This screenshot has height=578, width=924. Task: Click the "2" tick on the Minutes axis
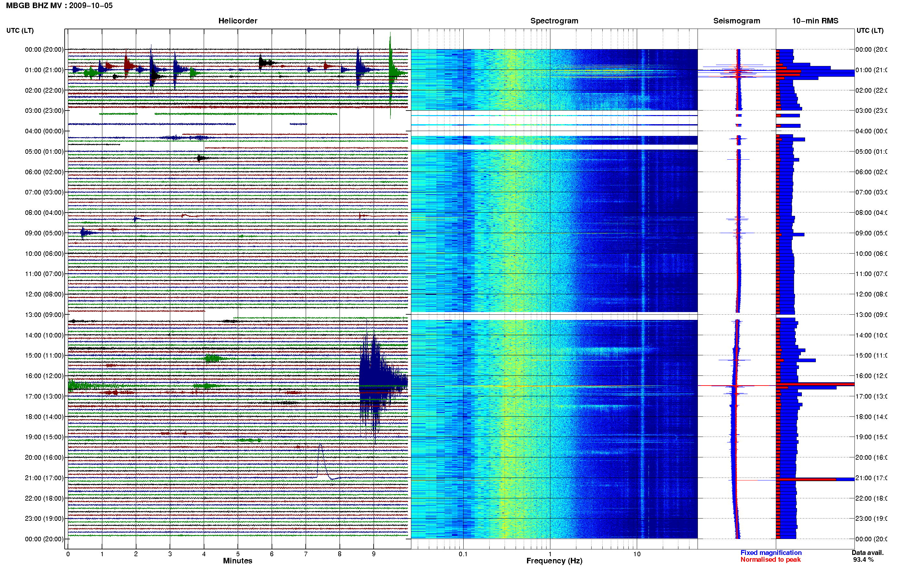(x=136, y=554)
